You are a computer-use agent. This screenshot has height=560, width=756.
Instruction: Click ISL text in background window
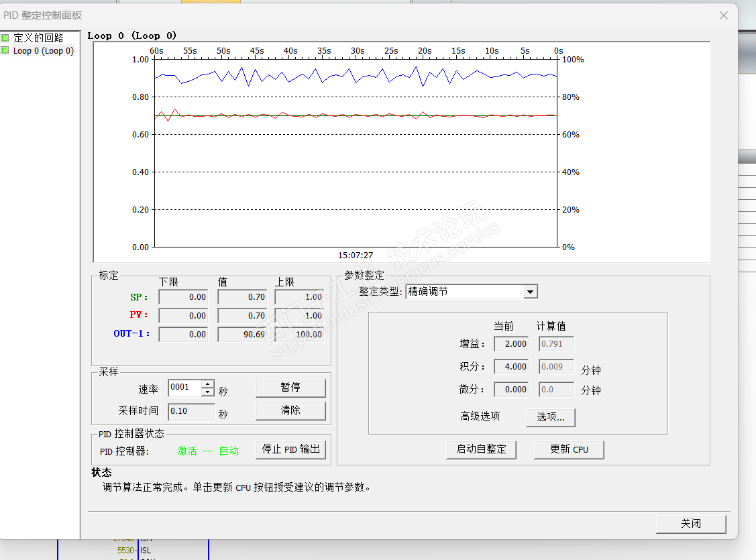(146, 551)
